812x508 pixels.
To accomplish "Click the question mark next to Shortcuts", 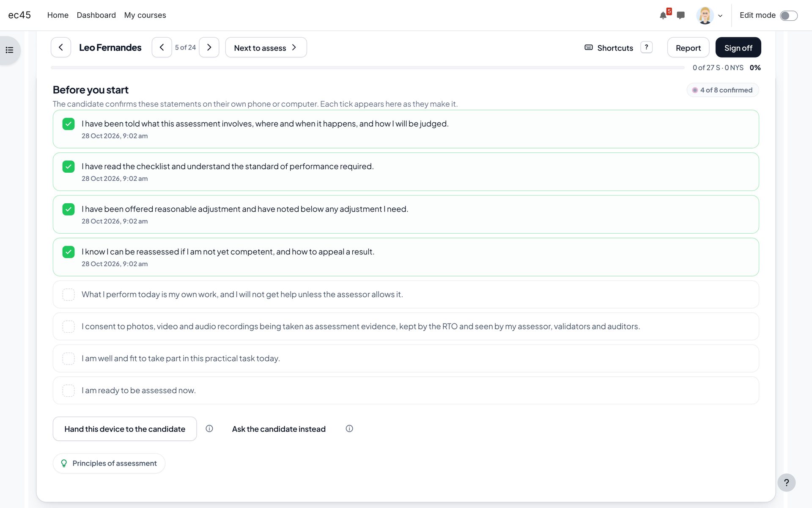I will point(646,47).
